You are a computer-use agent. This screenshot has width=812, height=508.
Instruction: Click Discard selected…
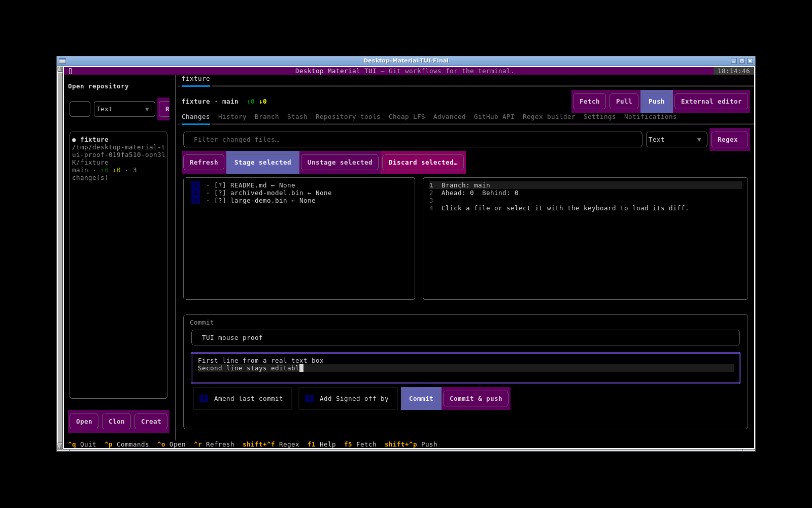point(423,163)
